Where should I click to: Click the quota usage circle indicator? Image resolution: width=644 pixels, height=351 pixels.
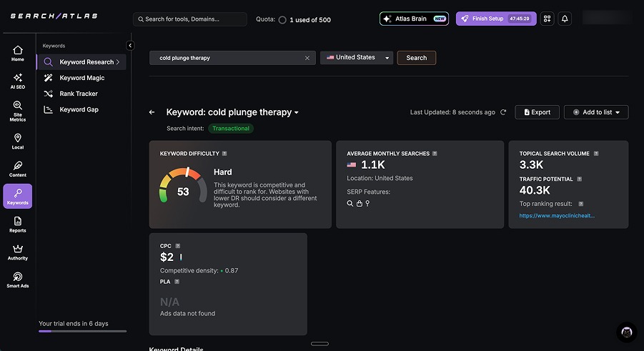point(282,20)
